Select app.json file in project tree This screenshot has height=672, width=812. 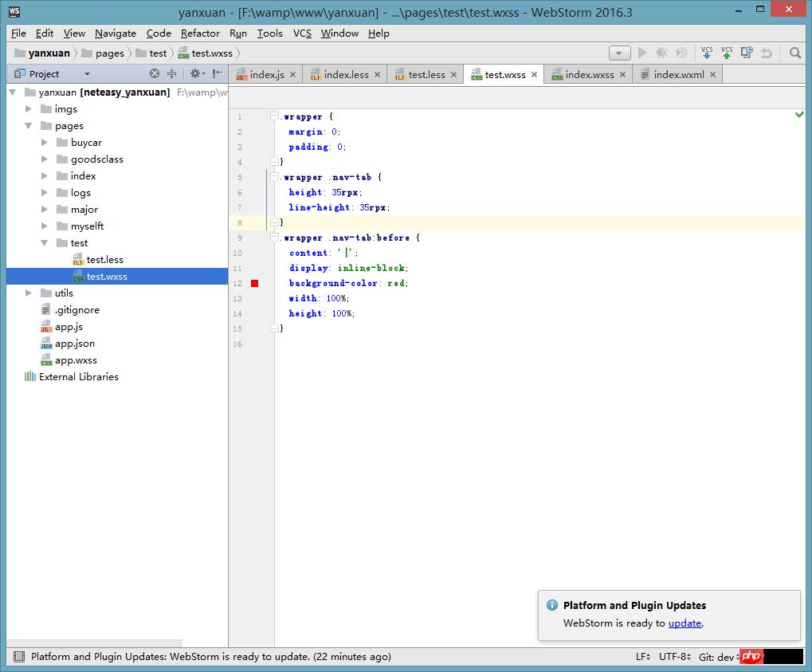tap(74, 344)
